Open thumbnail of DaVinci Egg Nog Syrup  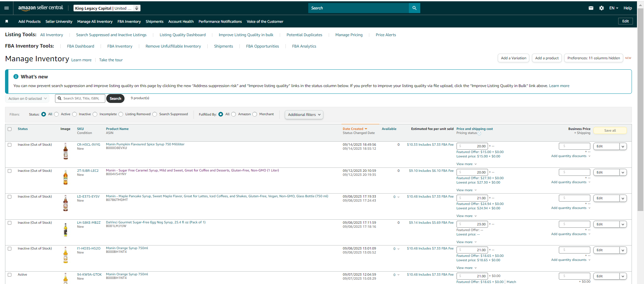(x=65, y=229)
